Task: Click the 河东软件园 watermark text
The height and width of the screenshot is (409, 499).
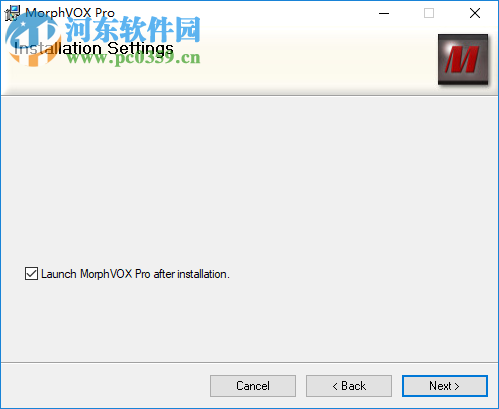Action: tap(133, 29)
